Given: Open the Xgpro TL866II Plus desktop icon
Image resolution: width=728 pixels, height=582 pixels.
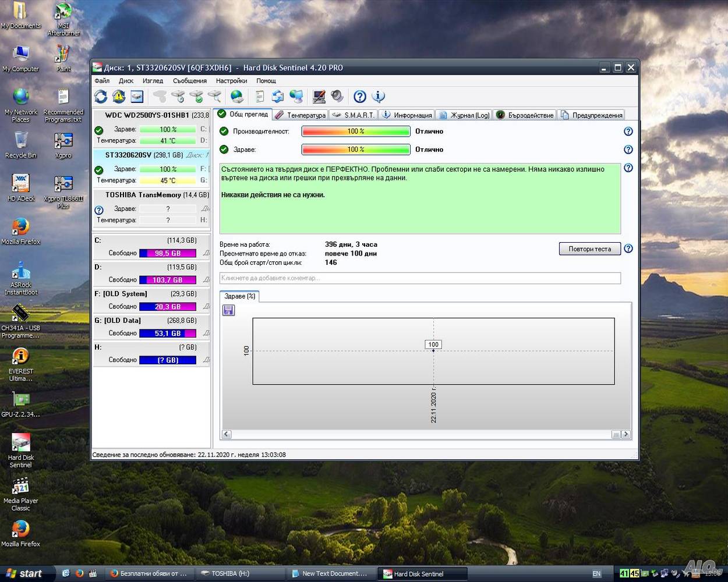Looking at the screenshot, I should (63, 192).
